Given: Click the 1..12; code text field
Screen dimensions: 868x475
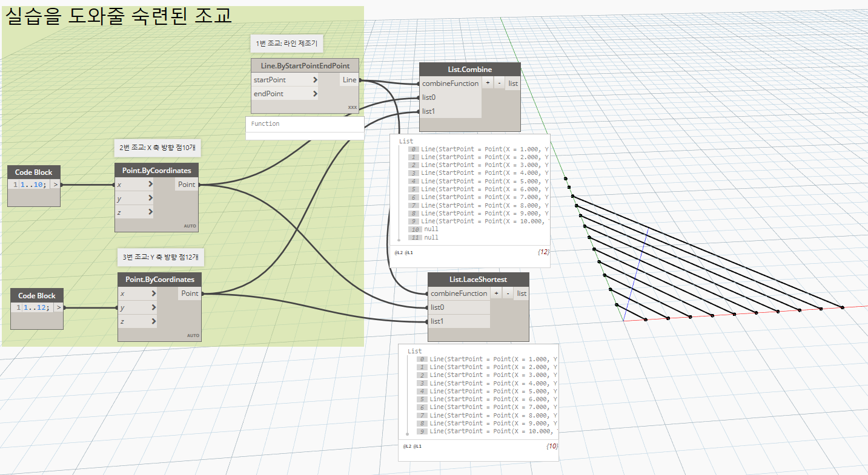Looking at the screenshot, I should (x=36, y=307).
